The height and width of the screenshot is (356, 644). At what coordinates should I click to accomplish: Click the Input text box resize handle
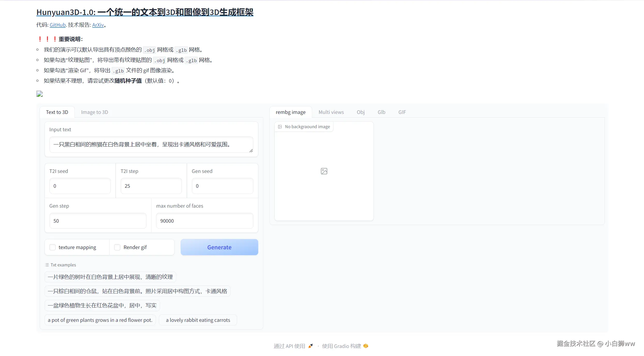[251, 150]
